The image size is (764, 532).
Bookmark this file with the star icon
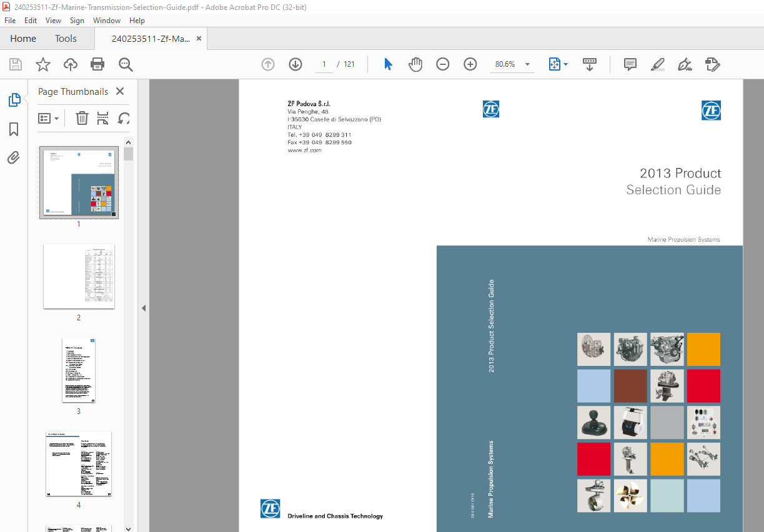43,64
